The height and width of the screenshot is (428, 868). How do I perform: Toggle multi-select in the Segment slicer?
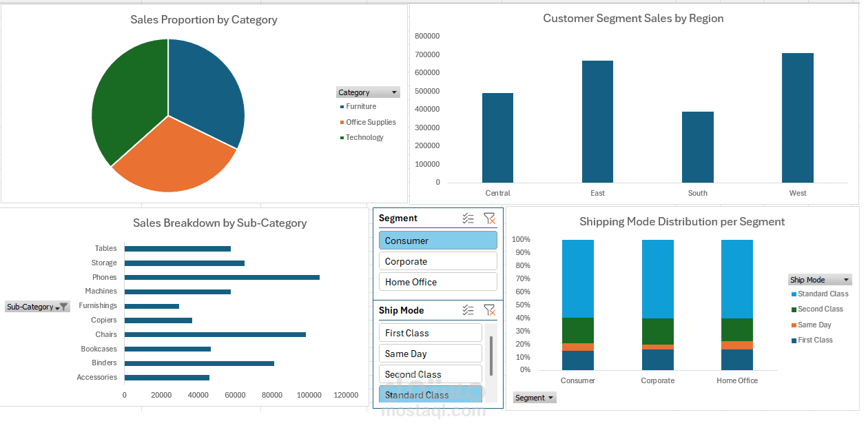pyautogui.click(x=468, y=218)
